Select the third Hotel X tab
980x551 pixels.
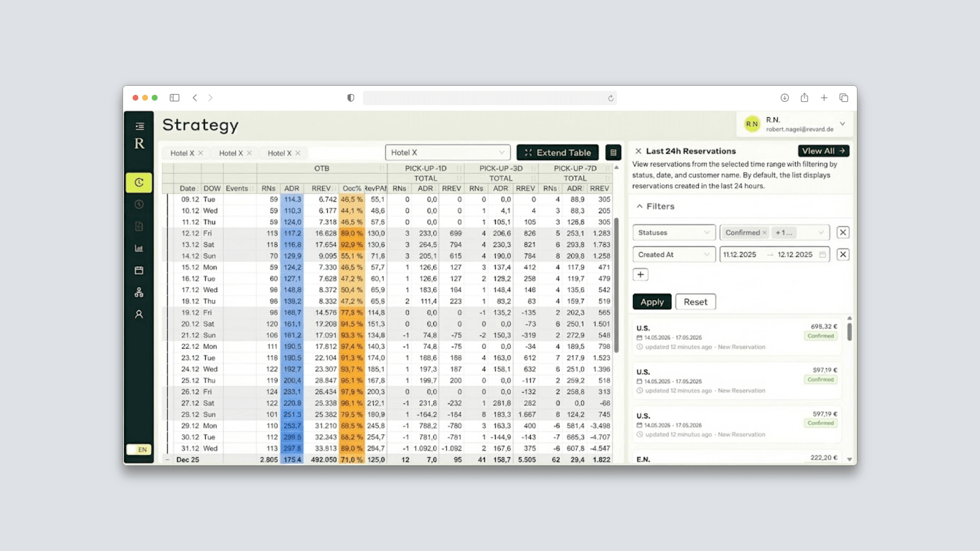coord(279,153)
